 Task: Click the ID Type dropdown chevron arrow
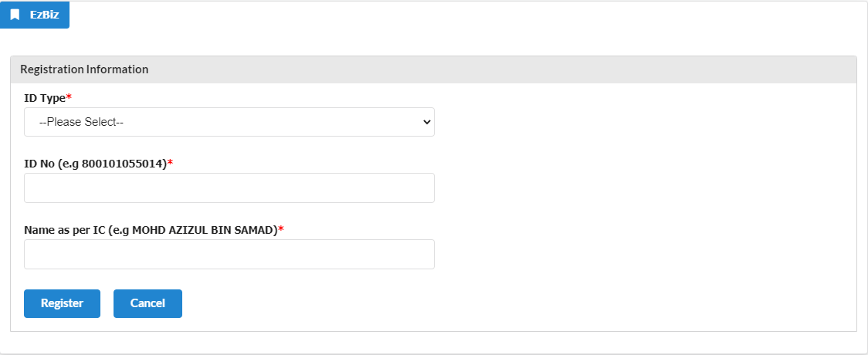[x=426, y=122]
